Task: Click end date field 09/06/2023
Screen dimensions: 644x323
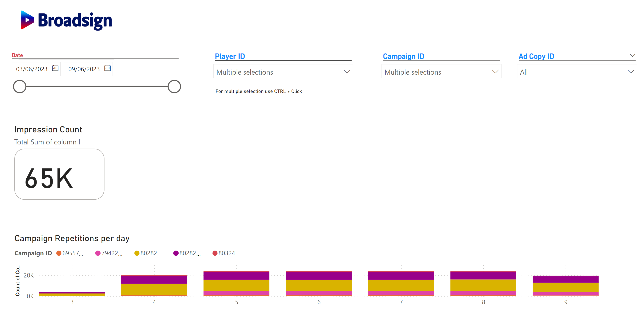Action: click(x=84, y=69)
